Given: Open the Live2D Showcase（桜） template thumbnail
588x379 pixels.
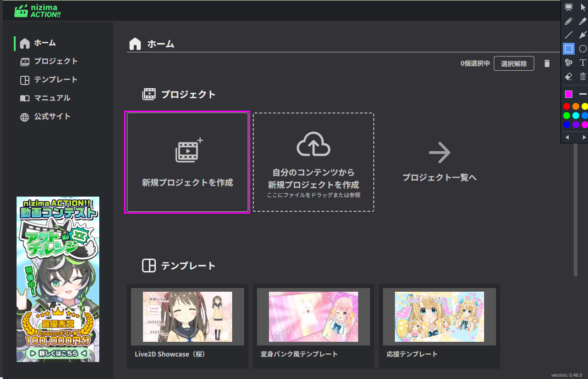Looking at the screenshot, I should (x=187, y=317).
